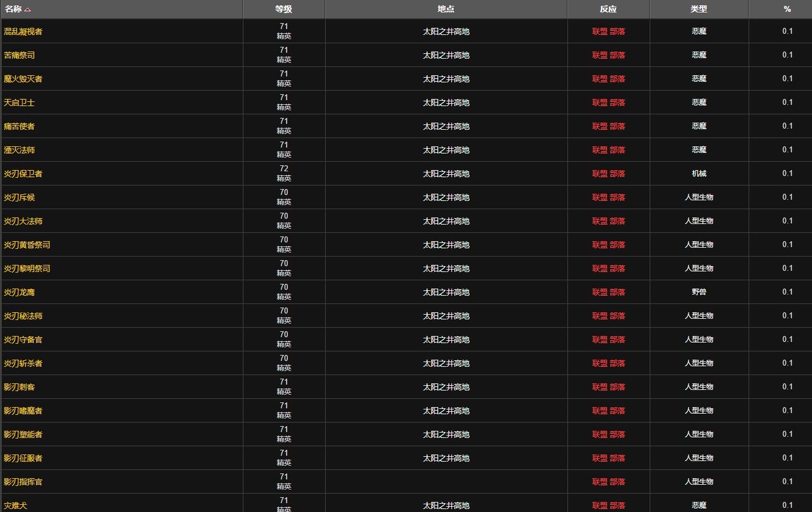Click 太阳之井高地 in the 天启卫士 row
Screen dimensions: 812x512
coord(446,103)
